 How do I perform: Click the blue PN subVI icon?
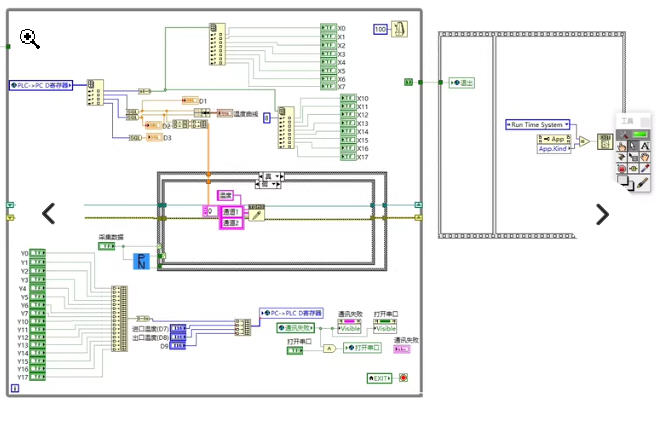coord(141,261)
